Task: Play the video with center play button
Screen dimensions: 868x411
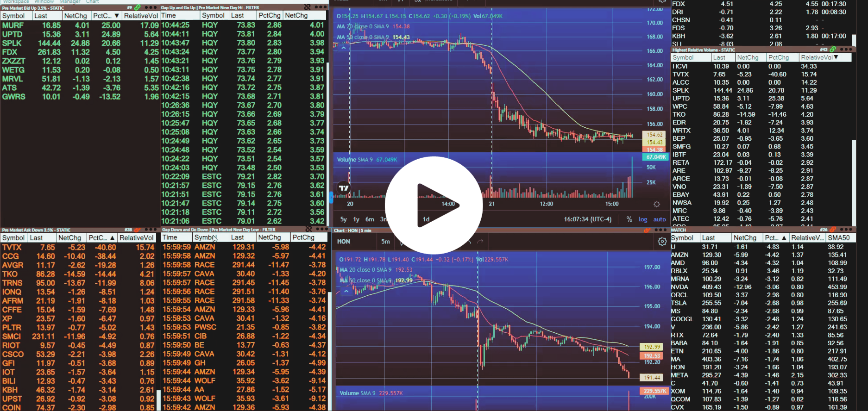Action: coord(434,205)
